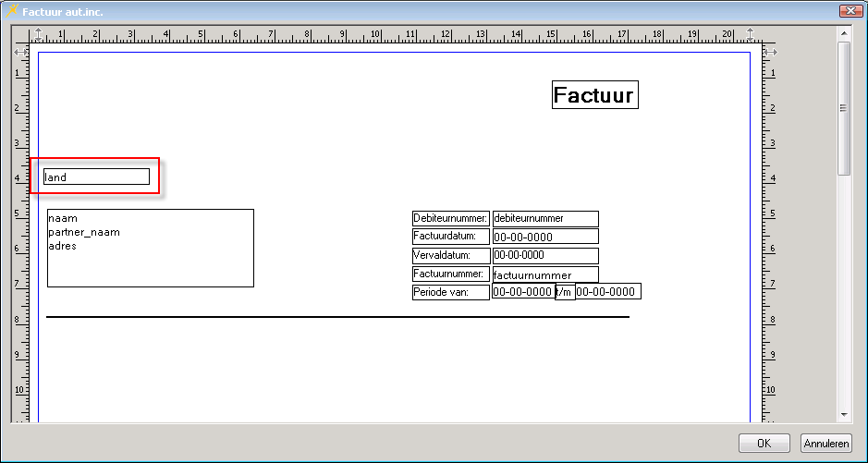Select the 'Periode van:' label

[450, 292]
